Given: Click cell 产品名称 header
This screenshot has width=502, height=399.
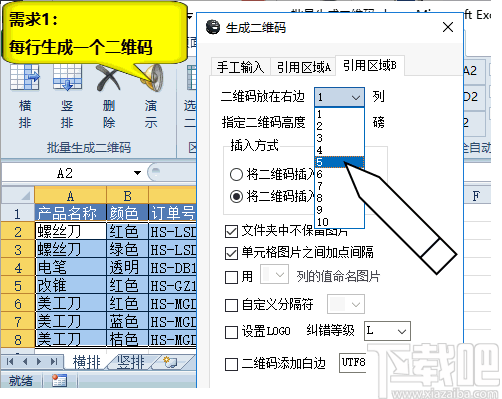Looking at the screenshot, I should 71,213.
